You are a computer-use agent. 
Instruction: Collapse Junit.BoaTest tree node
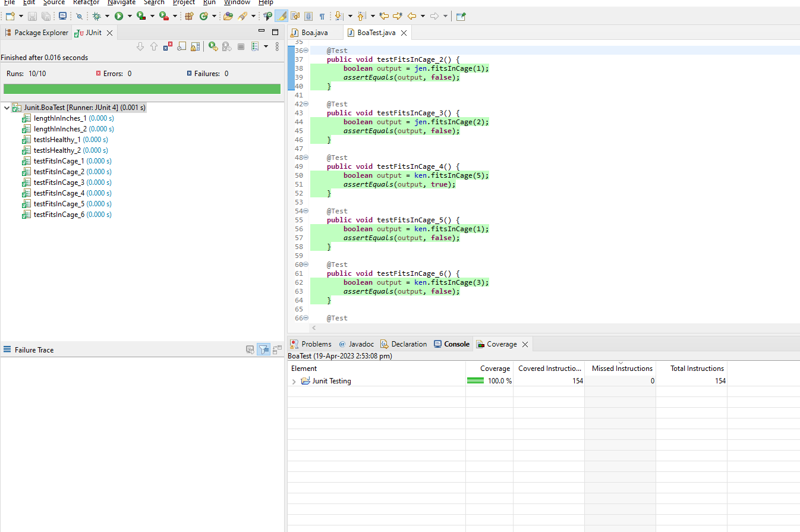click(x=7, y=108)
